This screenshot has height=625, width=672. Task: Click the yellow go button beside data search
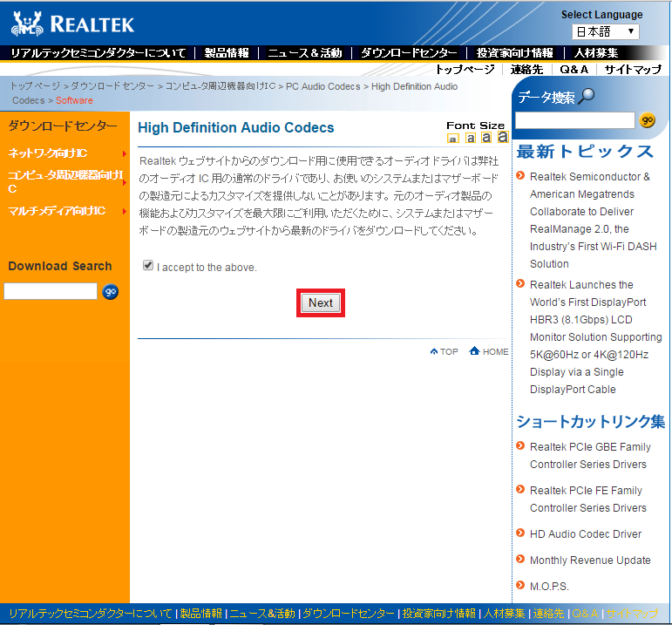tap(647, 120)
